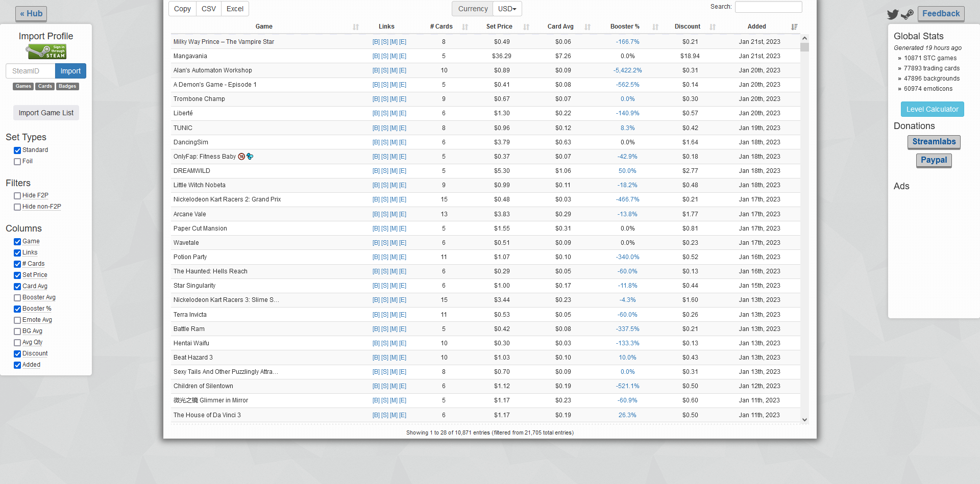Image resolution: width=980 pixels, height=484 pixels.
Task: Sort by Card Avg column arrows
Action: point(587,27)
